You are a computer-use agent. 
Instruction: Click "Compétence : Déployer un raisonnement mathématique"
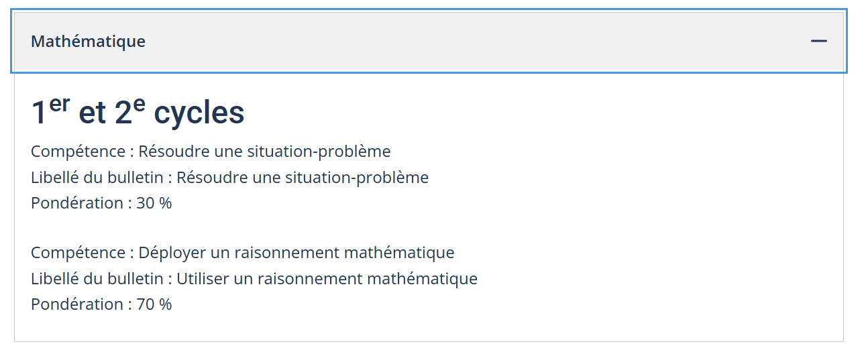point(242,253)
